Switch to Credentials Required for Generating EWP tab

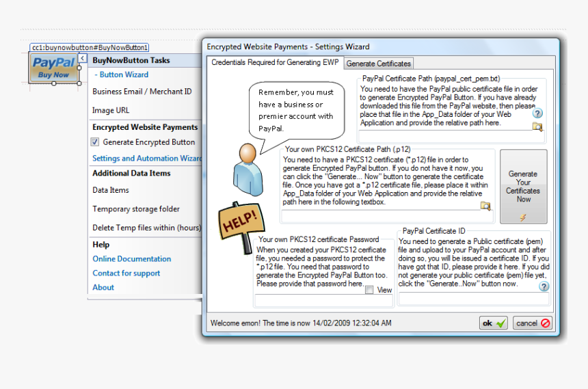point(275,62)
